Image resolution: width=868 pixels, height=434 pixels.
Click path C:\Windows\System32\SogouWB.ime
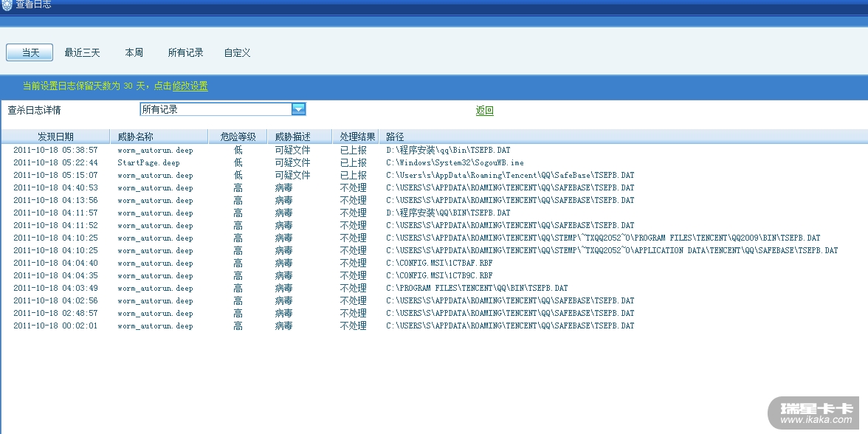(455, 162)
